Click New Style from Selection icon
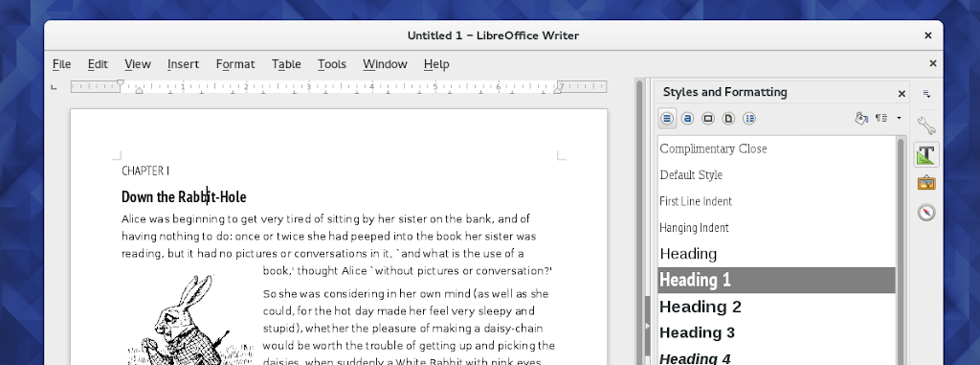 (881, 119)
